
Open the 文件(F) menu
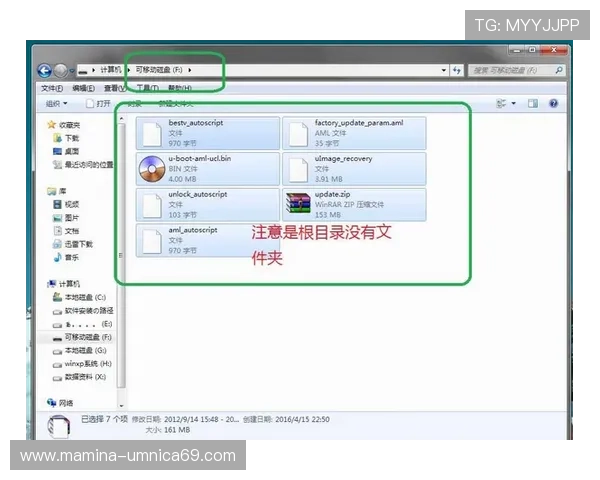[52, 88]
